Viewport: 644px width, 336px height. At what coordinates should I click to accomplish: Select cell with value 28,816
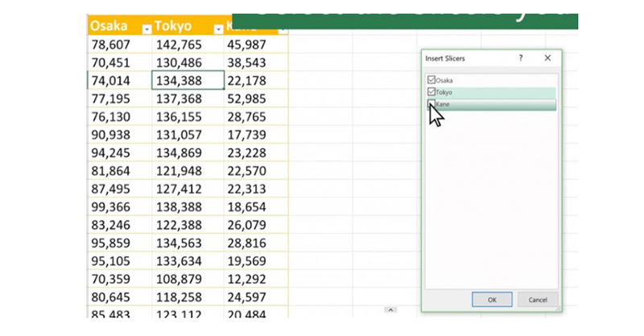tap(256, 243)
